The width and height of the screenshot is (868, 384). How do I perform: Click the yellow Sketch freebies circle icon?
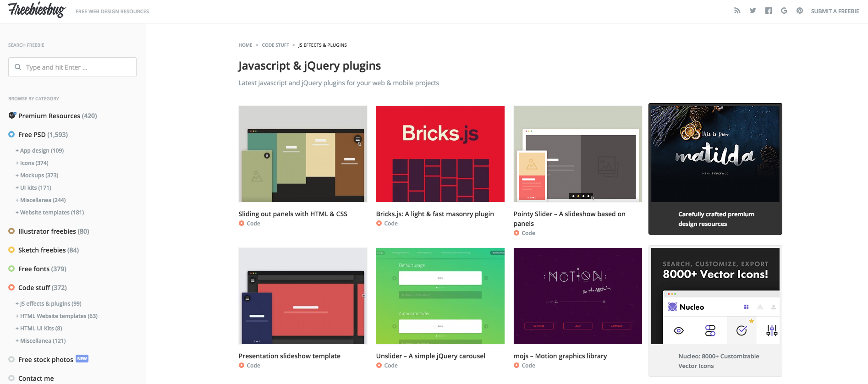coord(11,250)
